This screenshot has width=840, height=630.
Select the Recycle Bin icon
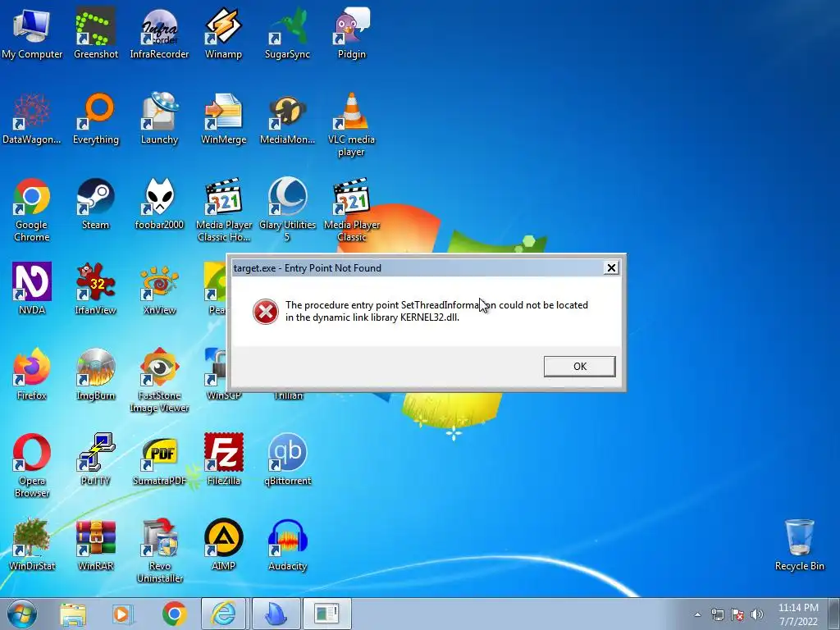point(799,545)
